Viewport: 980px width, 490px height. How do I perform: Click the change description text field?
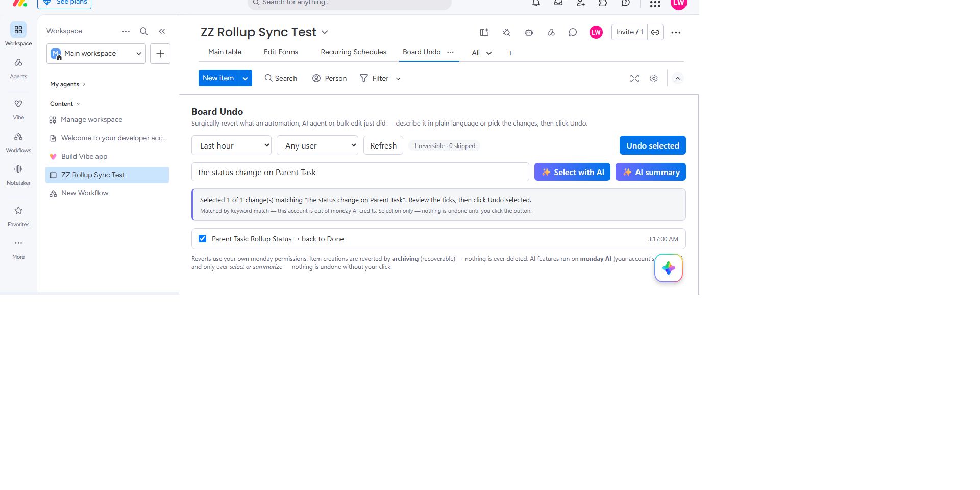click(360, 172)
